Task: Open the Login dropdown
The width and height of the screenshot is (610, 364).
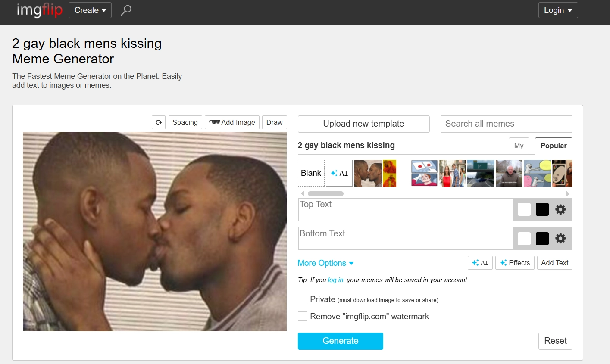Action: pyautogui.click(x=557, y=10)
